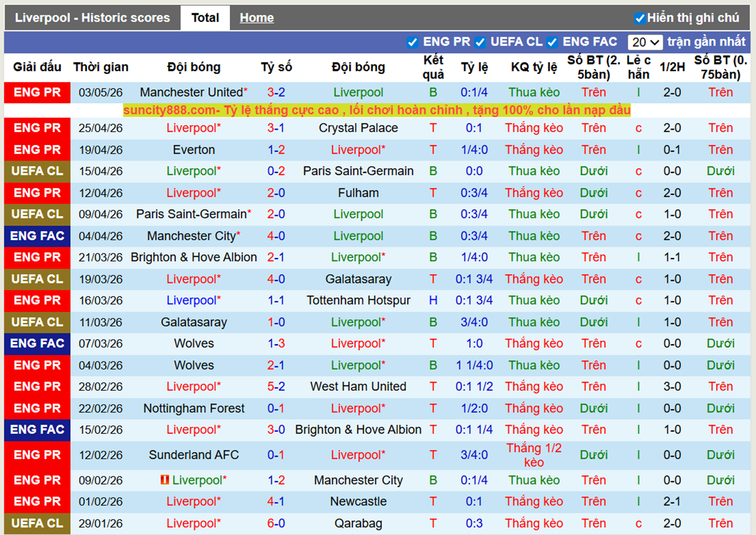
Task: Click Nottingham Forest team name
Action: click(194, 408)
